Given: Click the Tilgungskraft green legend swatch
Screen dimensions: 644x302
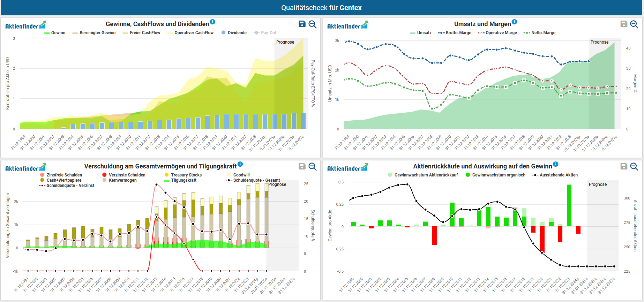Looking at the screenshot, I should click(x=167, y=181).
